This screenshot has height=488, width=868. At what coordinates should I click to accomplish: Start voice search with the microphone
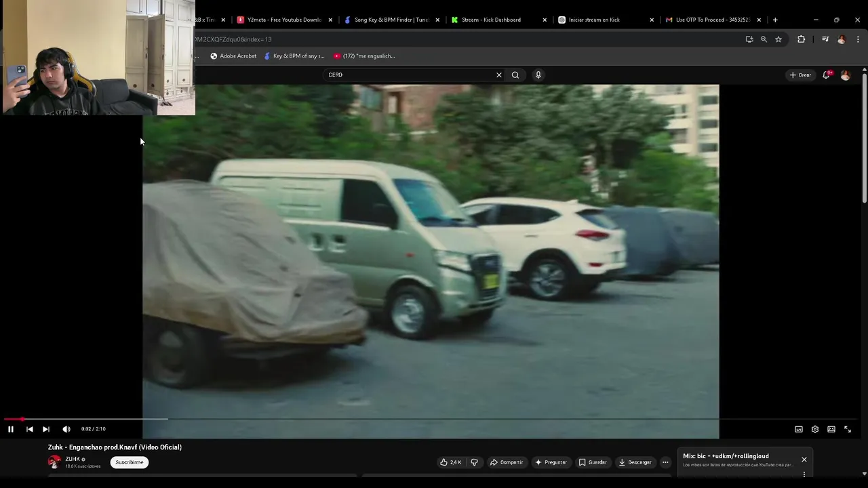coord(538,75)
